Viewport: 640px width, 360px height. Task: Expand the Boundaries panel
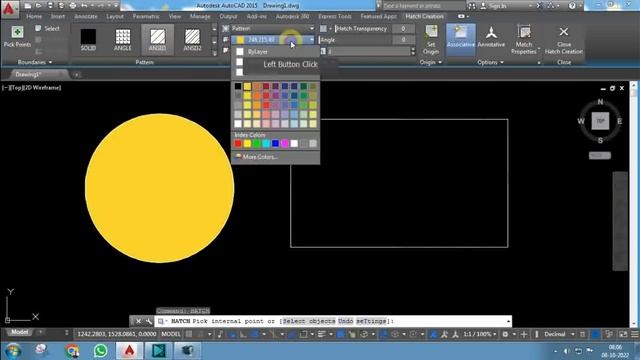[x=35, y=62]
